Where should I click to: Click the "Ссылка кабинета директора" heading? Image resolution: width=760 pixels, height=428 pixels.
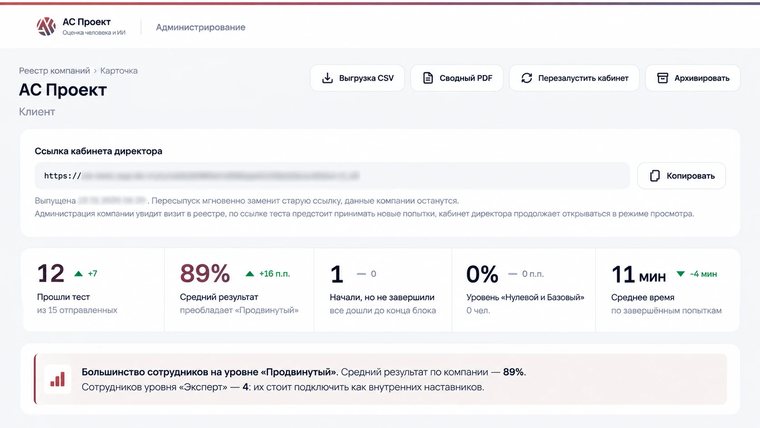click(98, 151)
